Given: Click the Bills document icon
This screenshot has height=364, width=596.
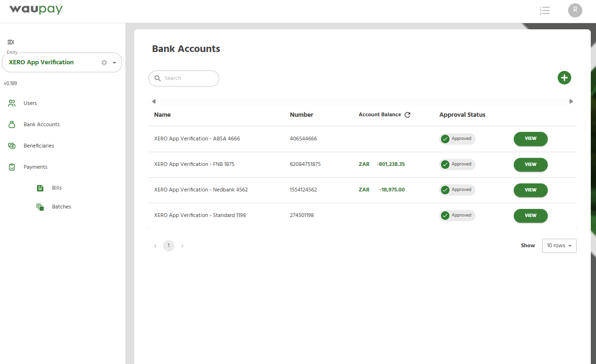Looking at the screenshot, I should pos(40,188).
